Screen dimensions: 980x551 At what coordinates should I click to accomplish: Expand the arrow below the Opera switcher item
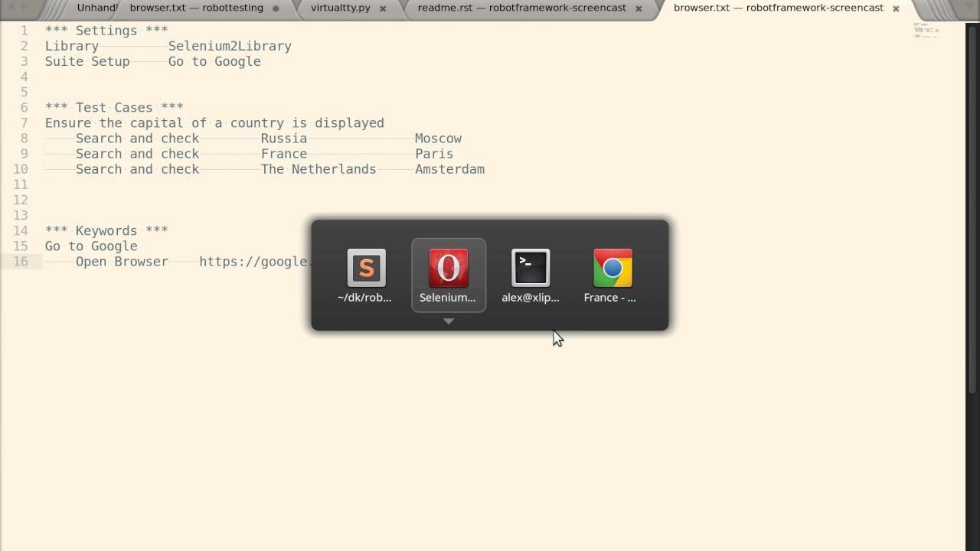[449, 321]
